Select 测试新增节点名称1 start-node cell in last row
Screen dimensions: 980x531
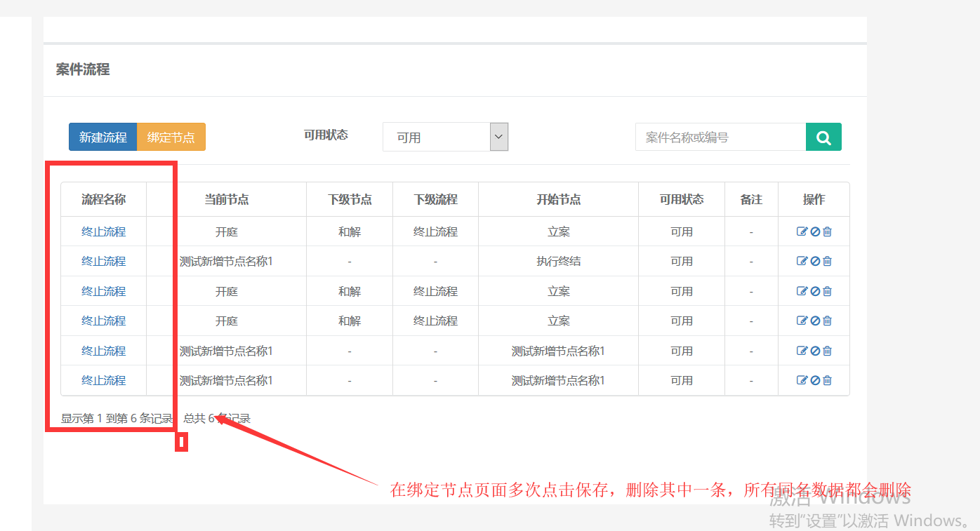point(559,380)
